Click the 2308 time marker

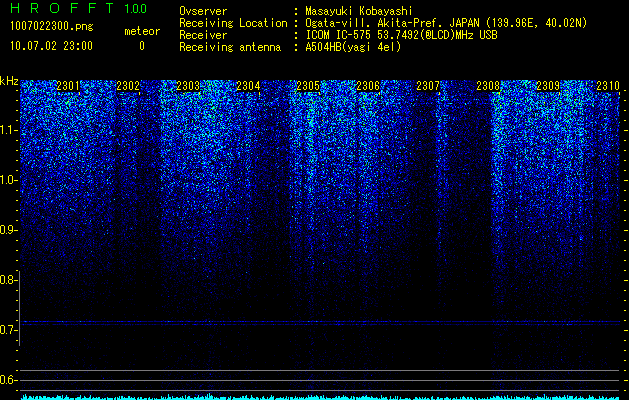[488, 86]
